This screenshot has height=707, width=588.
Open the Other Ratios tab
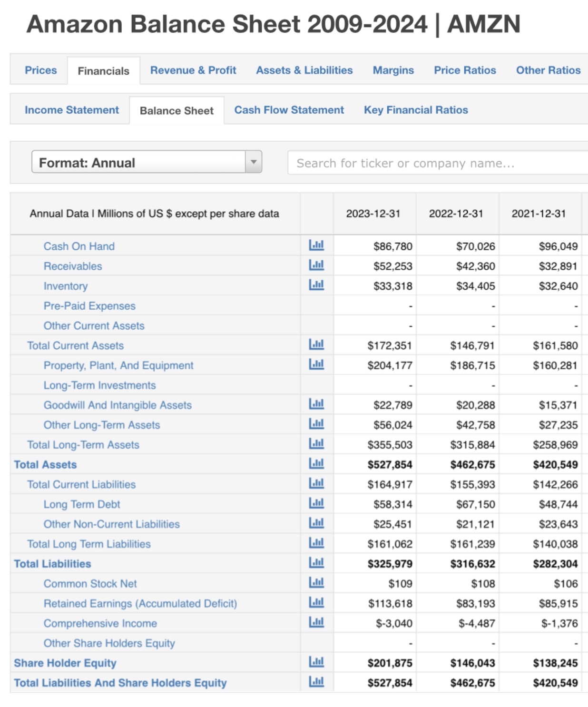coord(549,70)
